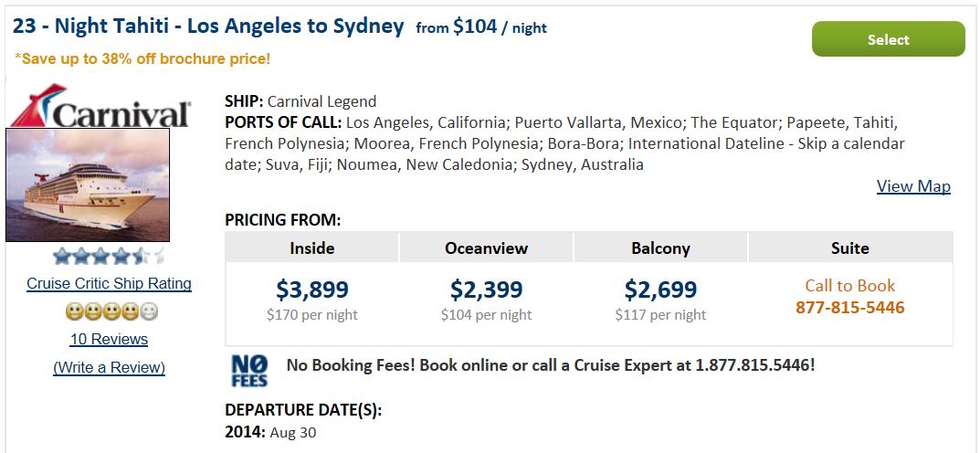Screen dimensions: 980x453
Task: Select the Oceanview cabin column header
Action: (486, 248)
